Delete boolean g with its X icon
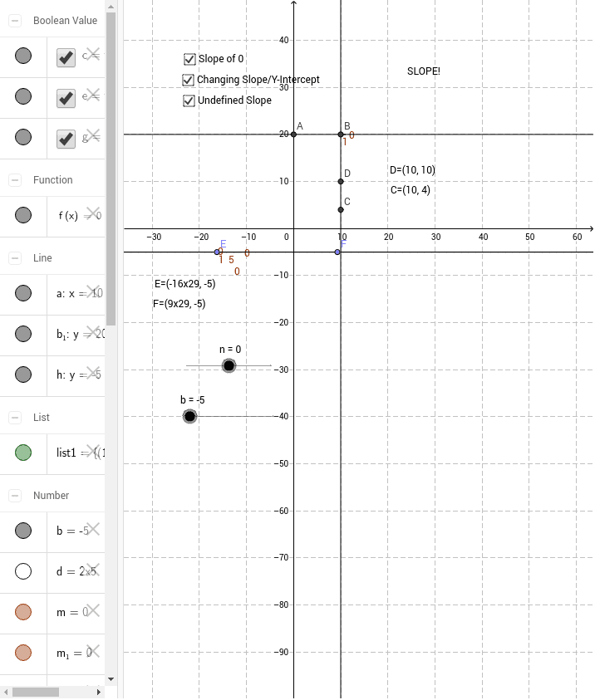Viewport: 595px width, 700px height. (x=93, y=135)
